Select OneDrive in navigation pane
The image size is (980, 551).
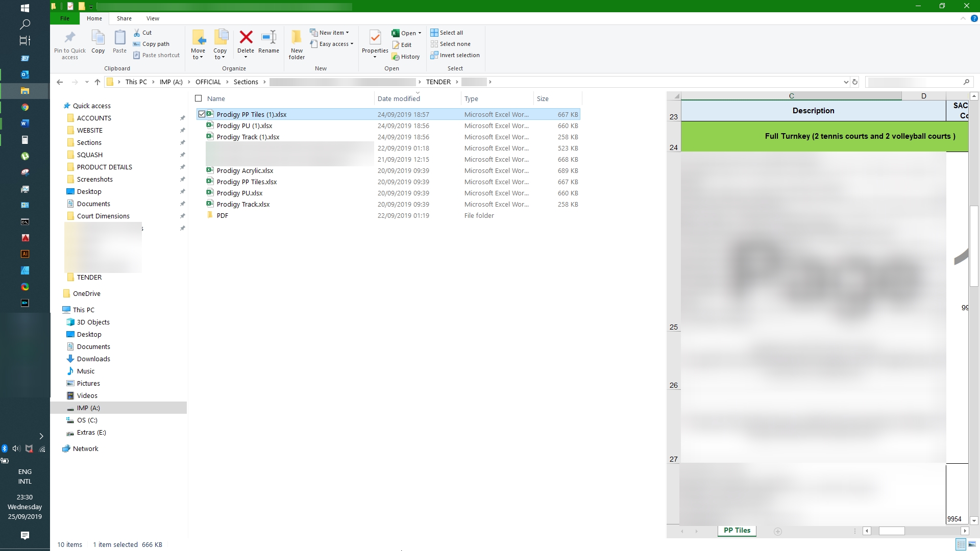pos(87,293)
